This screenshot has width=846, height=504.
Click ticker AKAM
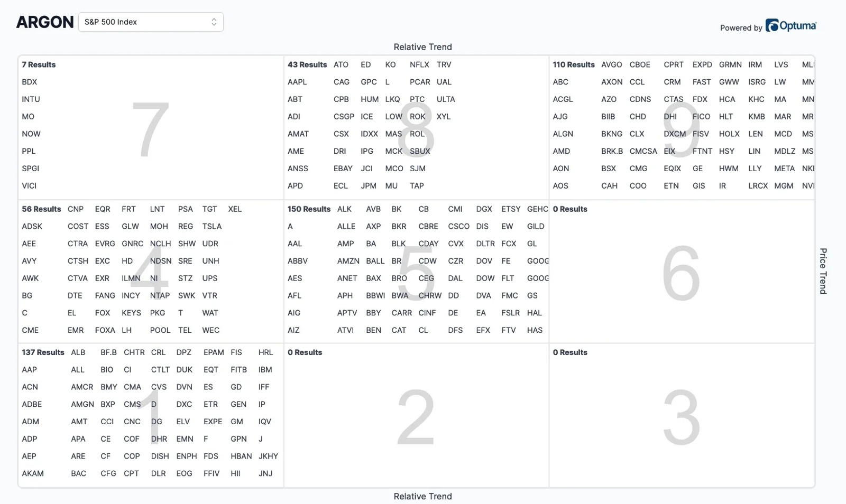[x=33, y=473]
